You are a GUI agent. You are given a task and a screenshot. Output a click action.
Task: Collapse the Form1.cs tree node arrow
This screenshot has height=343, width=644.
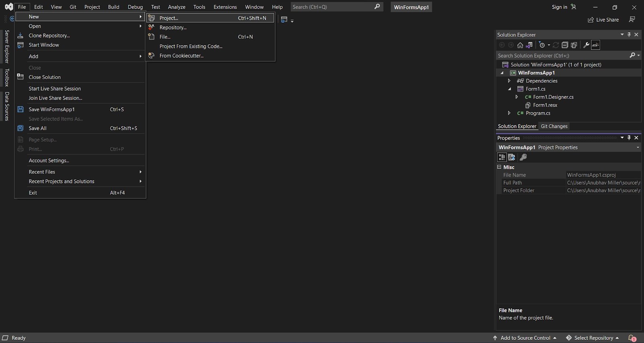coord(510,89)
